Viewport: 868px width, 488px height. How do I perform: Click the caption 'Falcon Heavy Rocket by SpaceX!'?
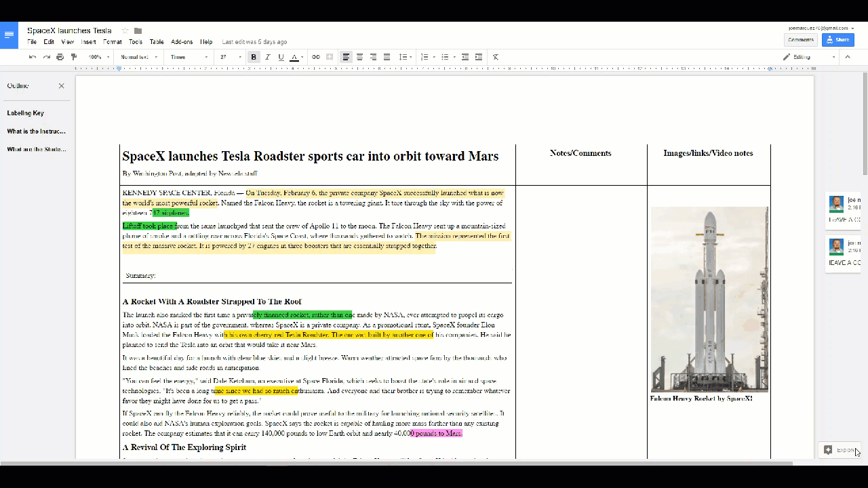[701, 399]
